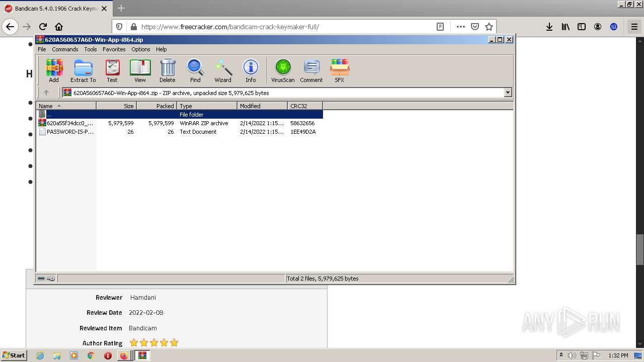Open a new Firefox tab
Viewport: 644px width, 362px height.
coord(121,8)
